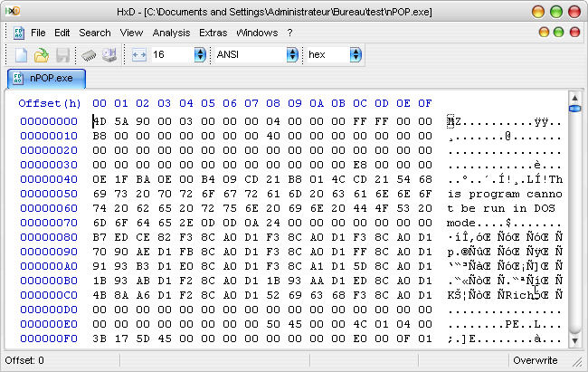Click the document icon beside File menu
Viewport: 588px width, 372px height.
[19, 33]
